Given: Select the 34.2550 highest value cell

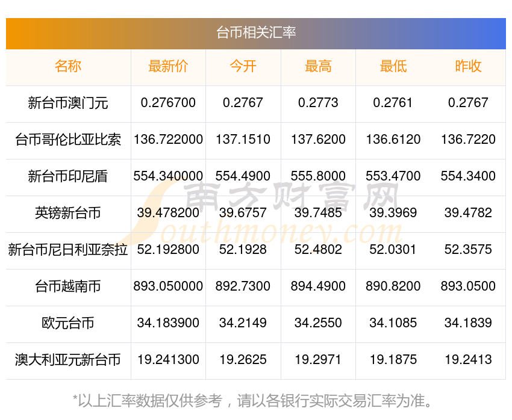Looking at the screenshot, I should pos(318,323).
